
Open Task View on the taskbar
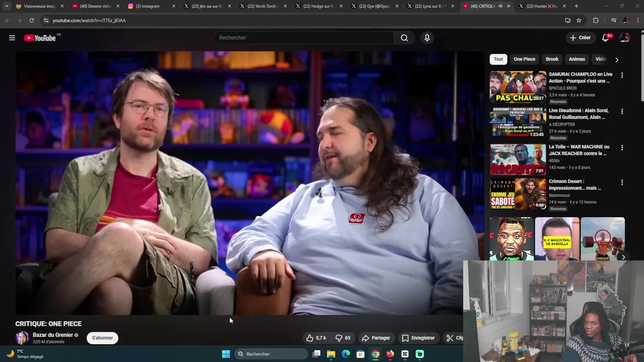316,354
